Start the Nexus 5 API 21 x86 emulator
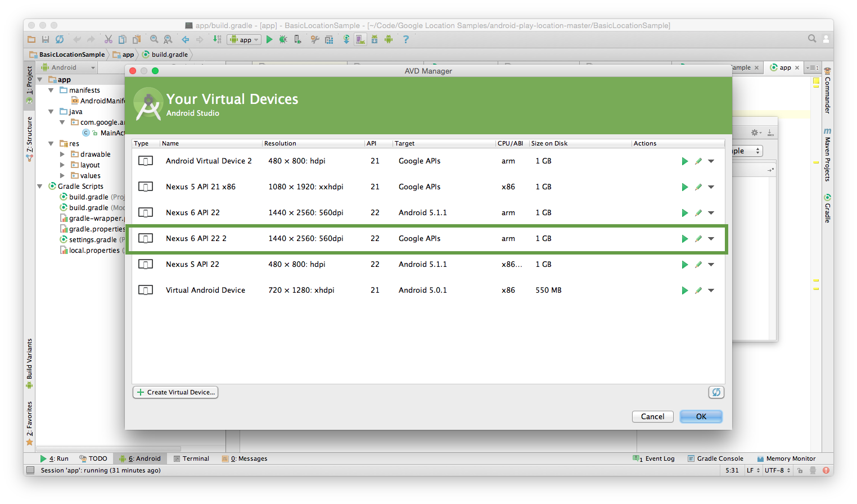 pyautogui.click(x=684, y=187)
